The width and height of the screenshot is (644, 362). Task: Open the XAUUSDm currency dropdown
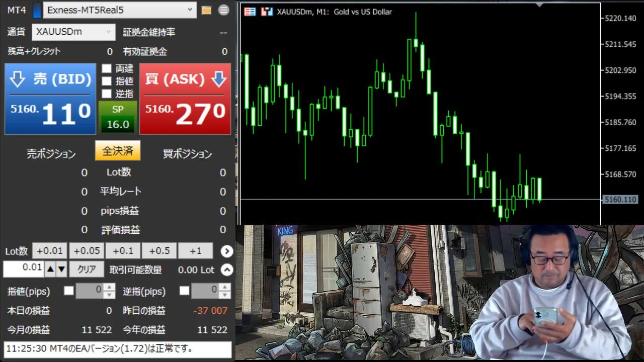pyautogui.click(x=74, y=32)
